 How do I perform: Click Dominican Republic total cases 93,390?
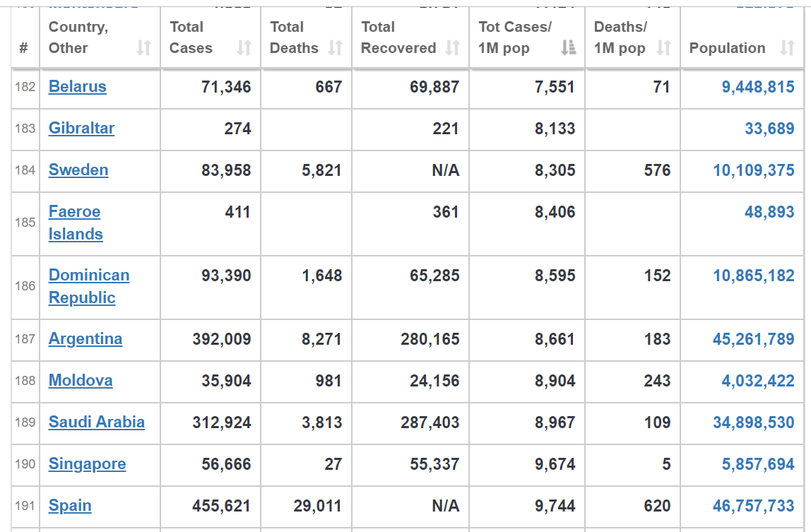226,276
